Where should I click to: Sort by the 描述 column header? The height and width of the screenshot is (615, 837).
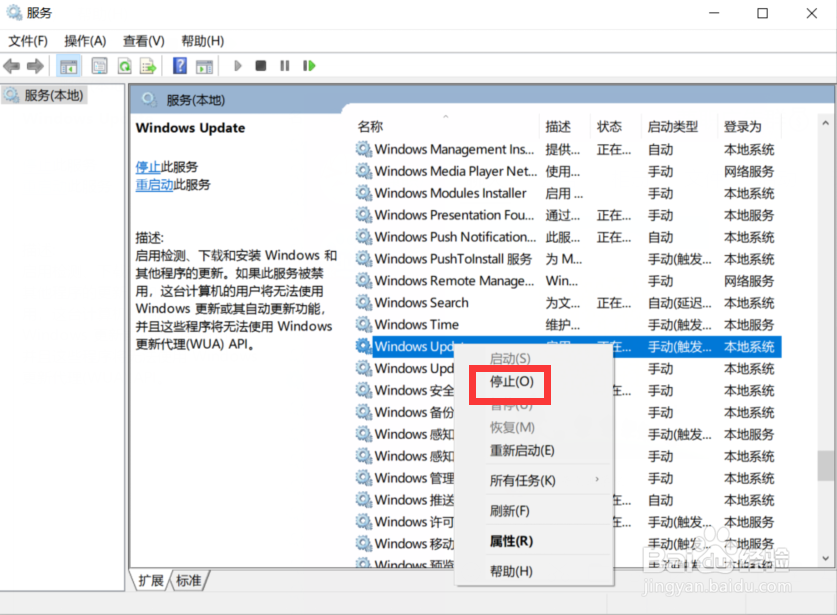click(x=558, y=127)
